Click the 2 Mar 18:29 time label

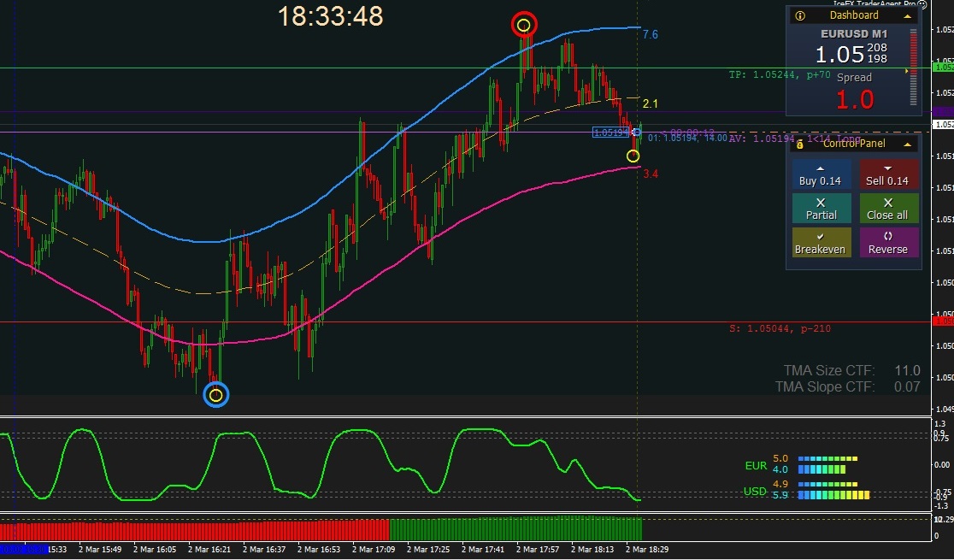[647, 550]
